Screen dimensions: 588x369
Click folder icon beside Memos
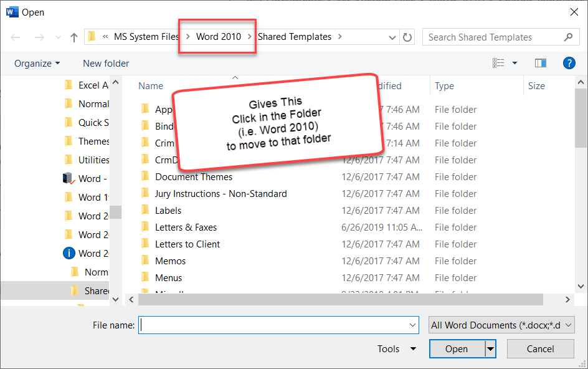point(145,261)
